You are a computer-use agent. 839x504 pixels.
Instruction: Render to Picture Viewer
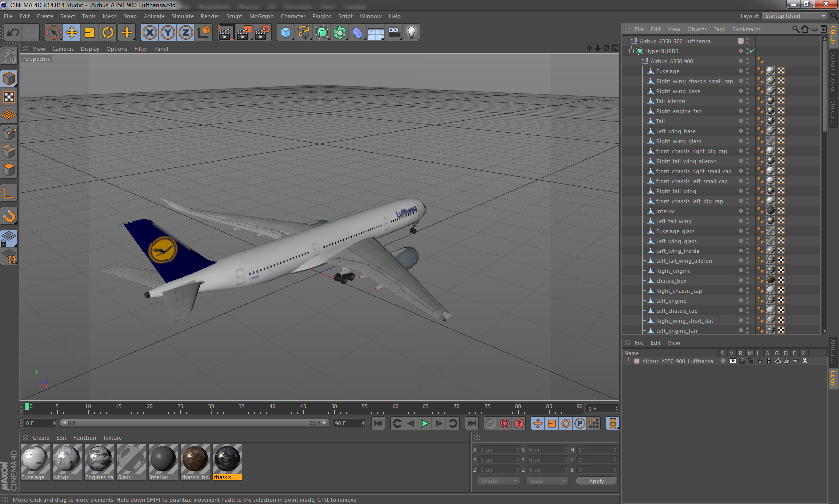244,33
